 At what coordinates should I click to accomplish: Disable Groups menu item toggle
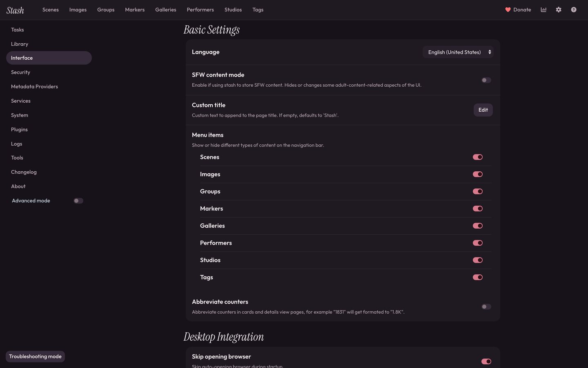pyautogui.click(x=478, y=191)
